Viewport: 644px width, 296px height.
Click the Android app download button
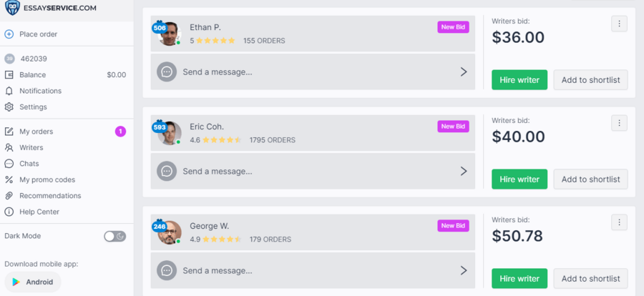(33, 282)
